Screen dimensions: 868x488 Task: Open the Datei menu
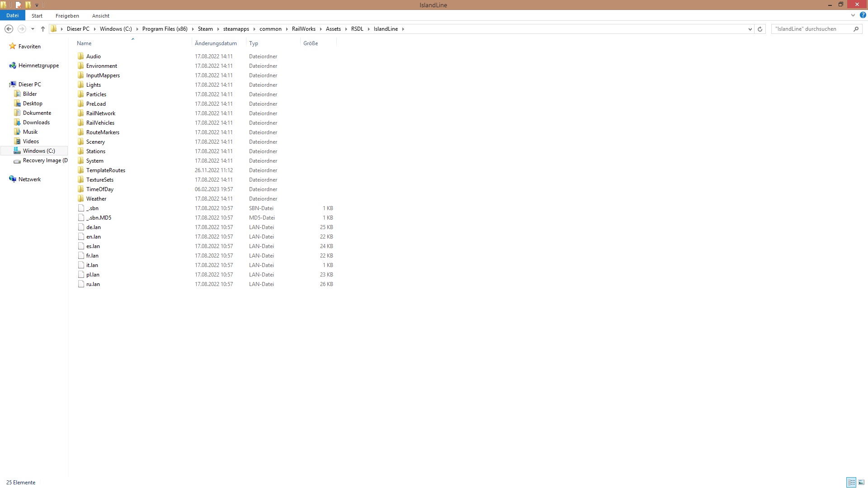(12, 15)
